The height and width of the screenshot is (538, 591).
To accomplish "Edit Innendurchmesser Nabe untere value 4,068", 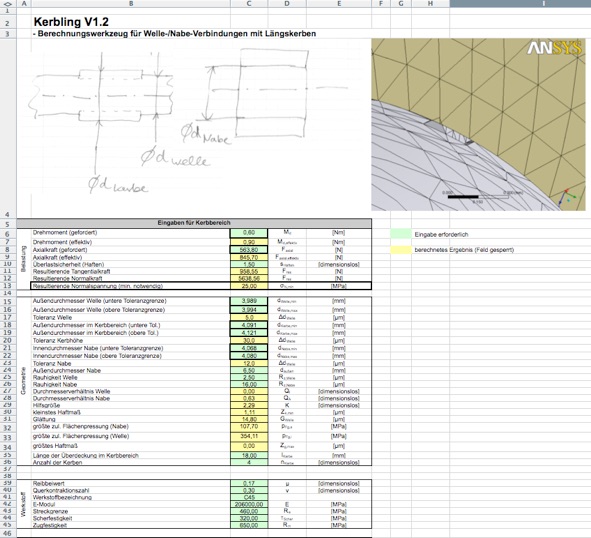I will point(249,348).
